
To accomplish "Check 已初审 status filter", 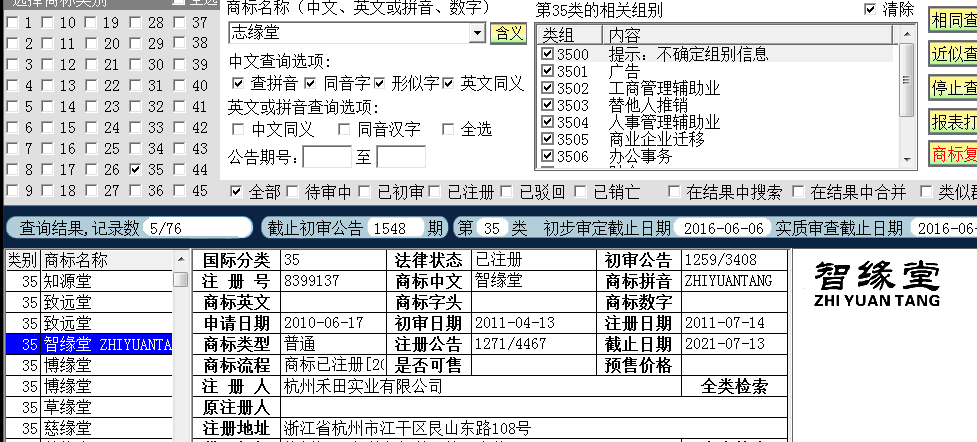I will (x=365, y=191).
